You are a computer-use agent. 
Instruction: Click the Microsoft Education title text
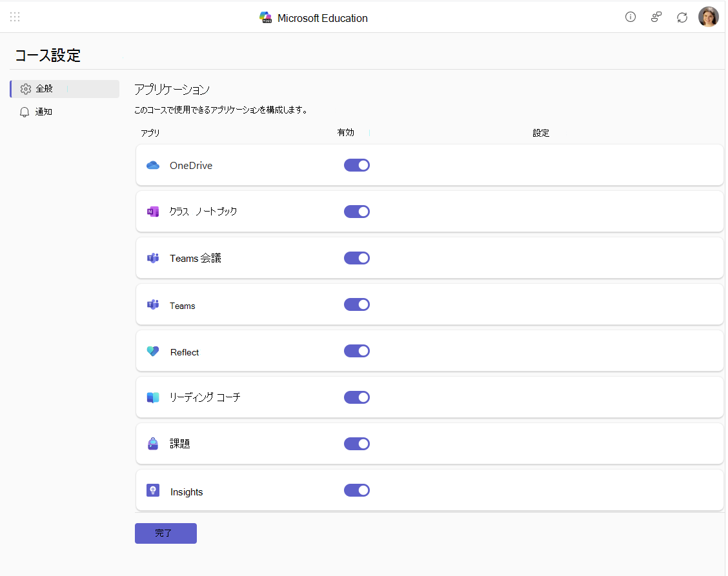click(x=322, y=18)
